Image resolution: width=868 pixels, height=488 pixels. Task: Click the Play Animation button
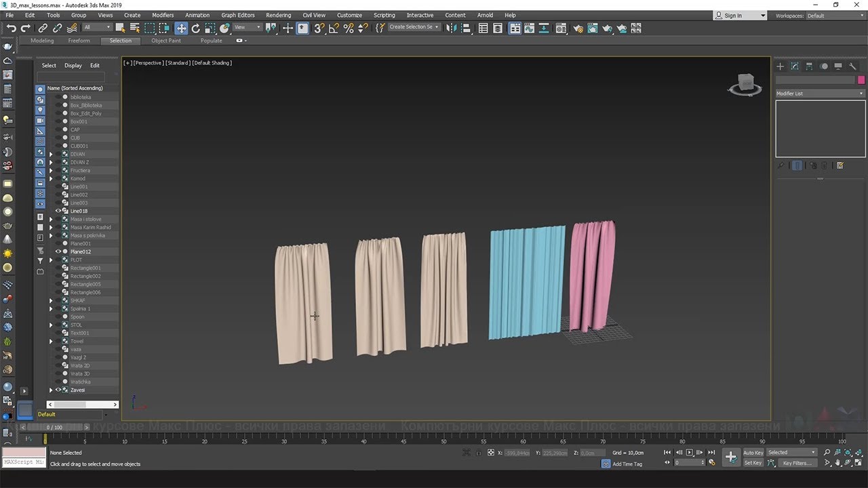coord(690,452)
